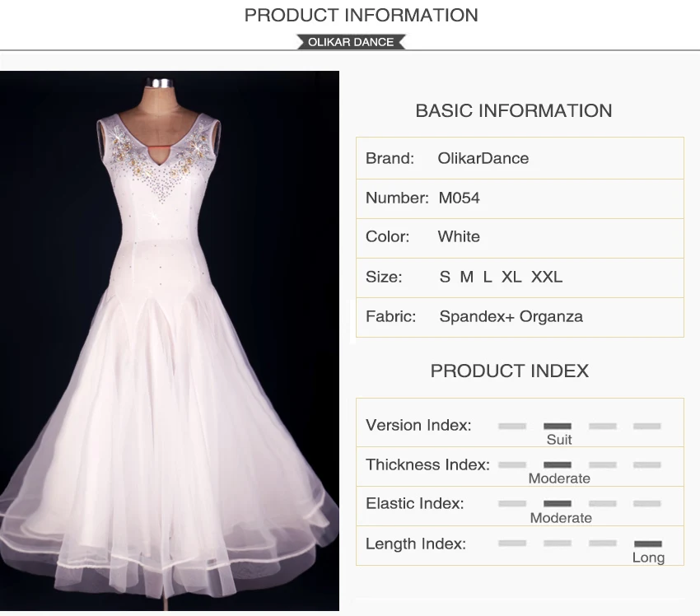Select the BASIC INFORMATION heading
This screenshot has width=700, height=616.
514,110
